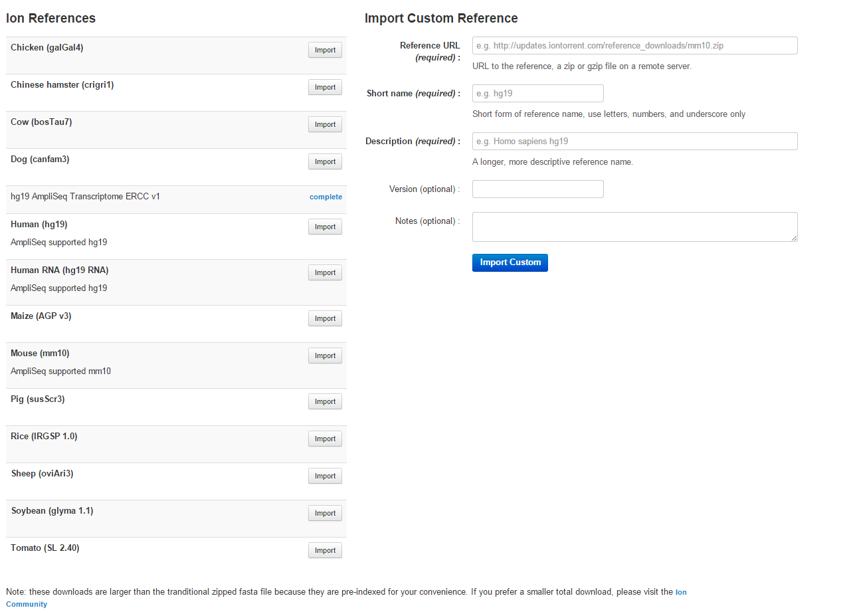Import the Mouse (mm10) reference

point(325,356)
